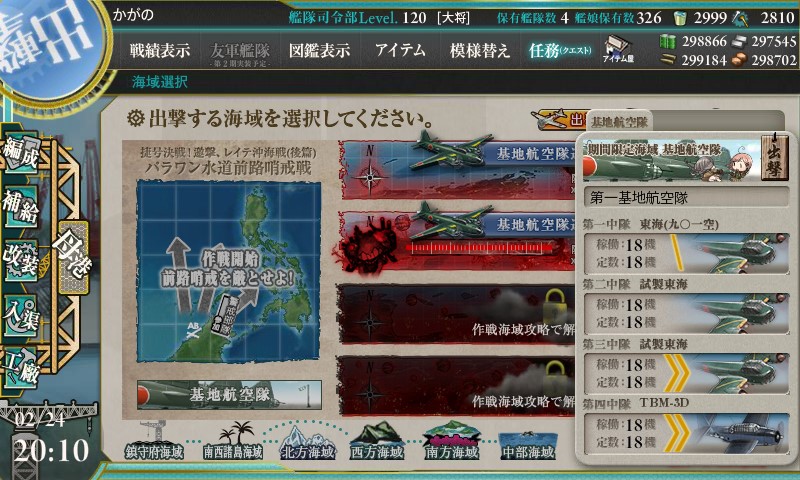Toggle fourth squadron TBM-3D chevron marker

pos(677,434)
